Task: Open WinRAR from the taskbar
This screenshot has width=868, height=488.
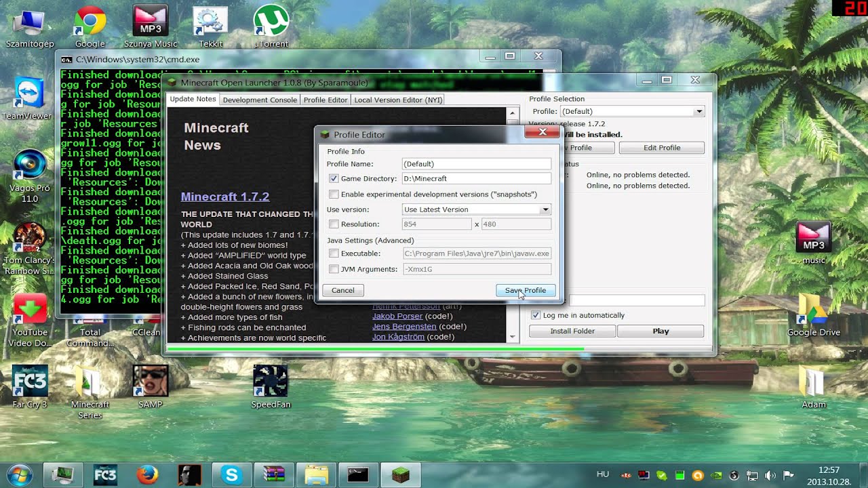Action: tap(274, 474)
